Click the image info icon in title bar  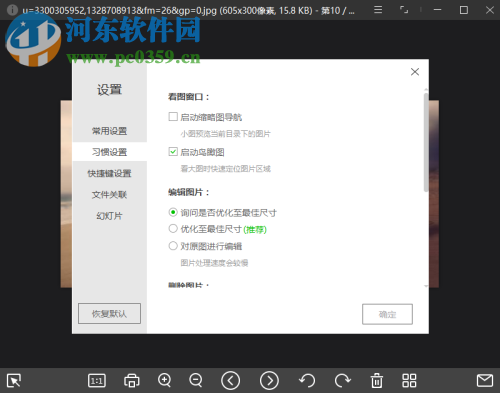12,10
